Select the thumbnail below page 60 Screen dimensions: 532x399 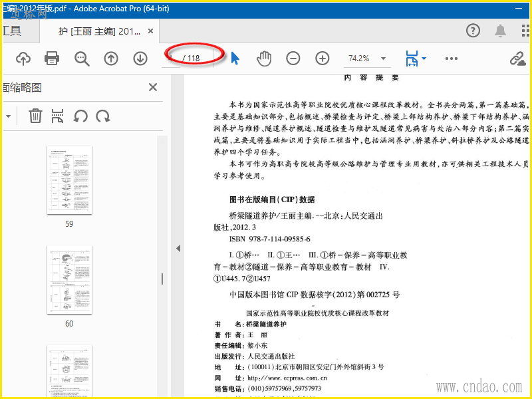point(69,371)
